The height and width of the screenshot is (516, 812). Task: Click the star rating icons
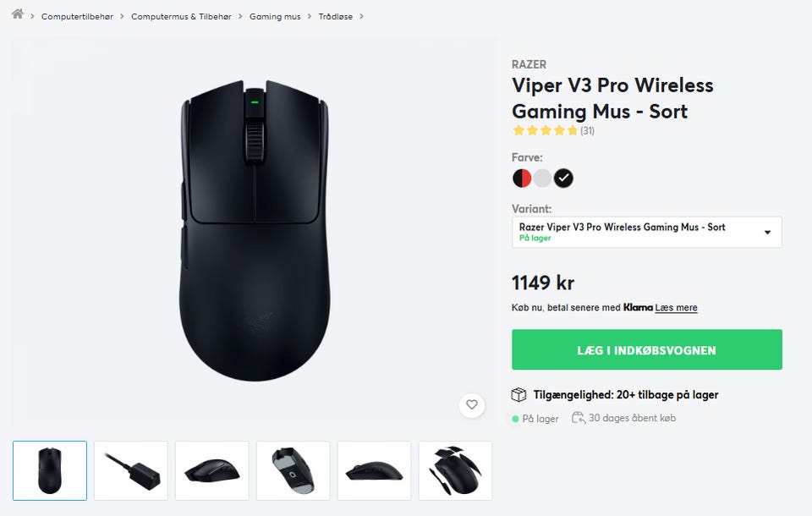[x=545, y=130]
